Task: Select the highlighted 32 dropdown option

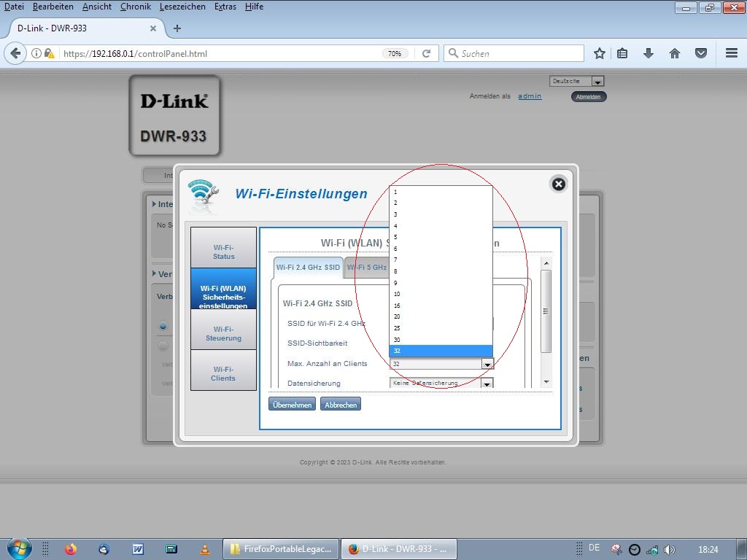Action: [441, 351]
